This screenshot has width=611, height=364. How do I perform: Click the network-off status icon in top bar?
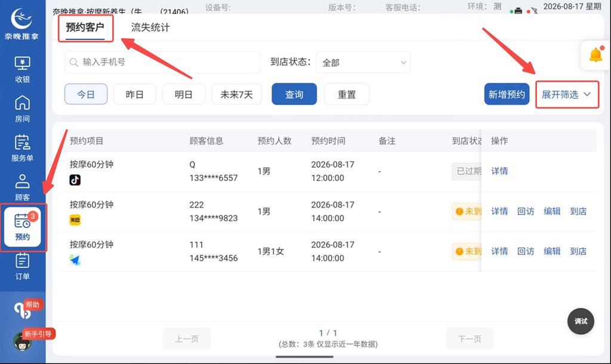pos(534,11)
